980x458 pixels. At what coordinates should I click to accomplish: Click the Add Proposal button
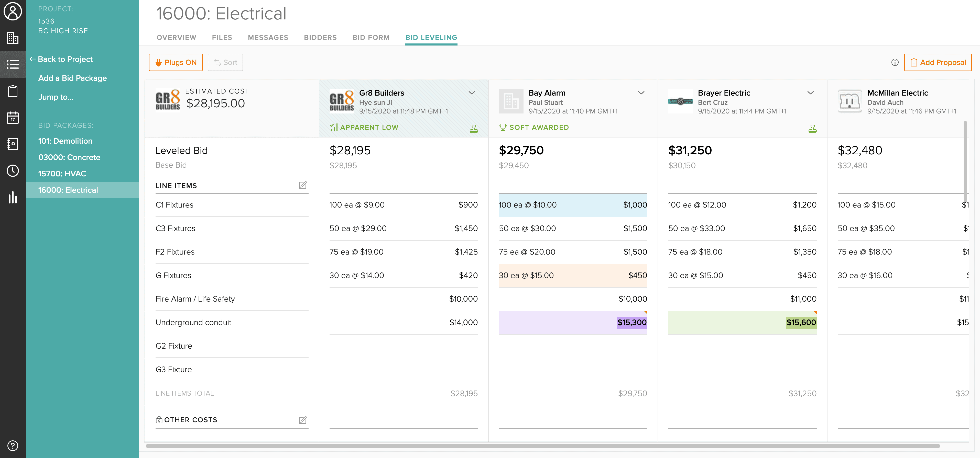click(938, 62)
